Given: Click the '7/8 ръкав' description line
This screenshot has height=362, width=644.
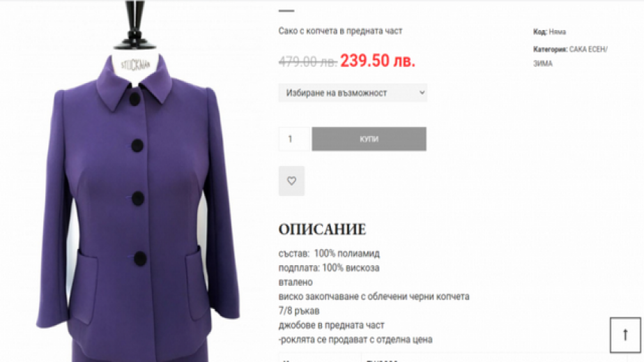Looking at the screenshot, I should 298,311.
